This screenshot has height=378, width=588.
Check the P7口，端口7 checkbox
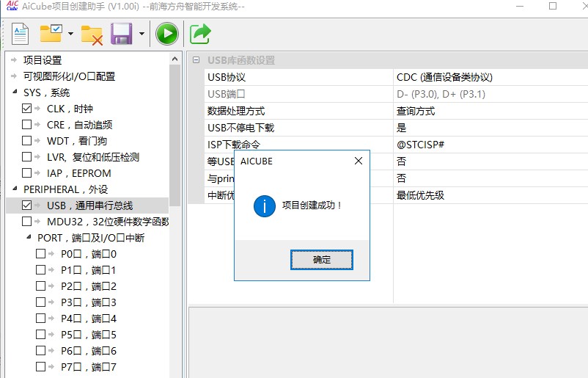pos(40,366)
